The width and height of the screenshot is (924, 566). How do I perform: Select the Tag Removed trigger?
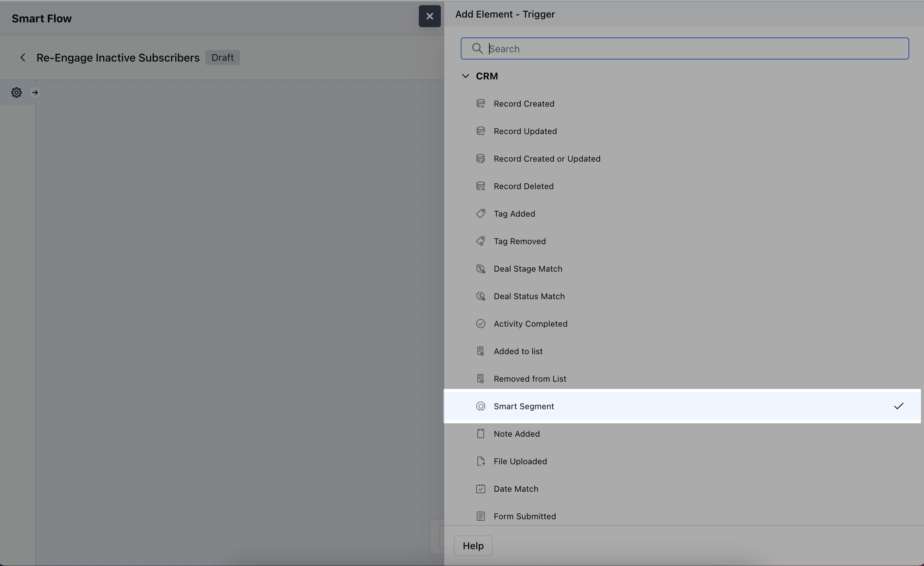pos(519,241)
